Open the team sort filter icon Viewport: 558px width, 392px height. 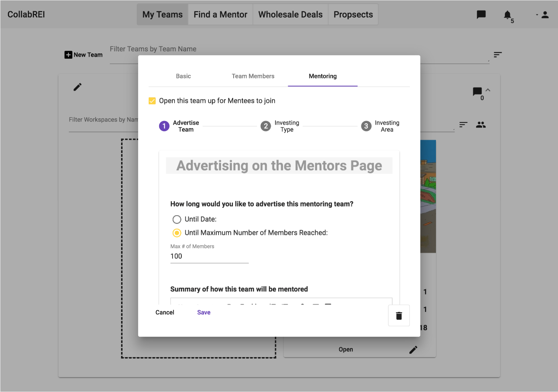click(x=498, y=55)
